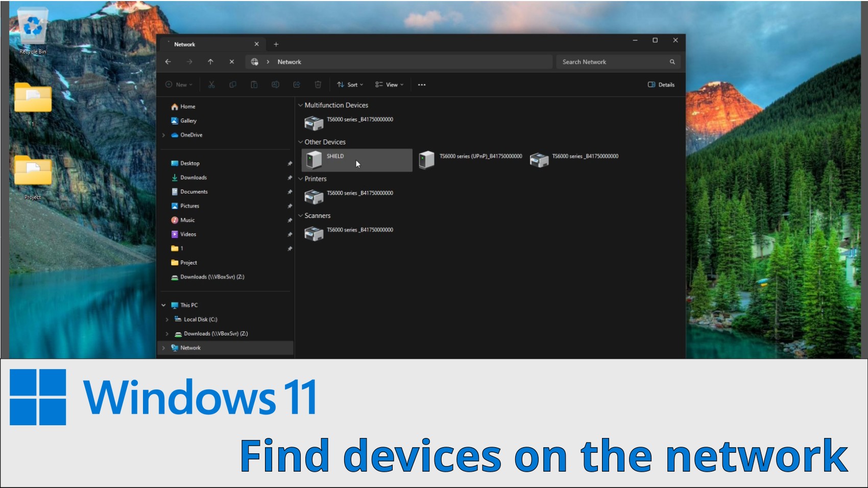Viewport: 868px width, 488px height.
Task: Click the Search Network field
Action: 613,62
